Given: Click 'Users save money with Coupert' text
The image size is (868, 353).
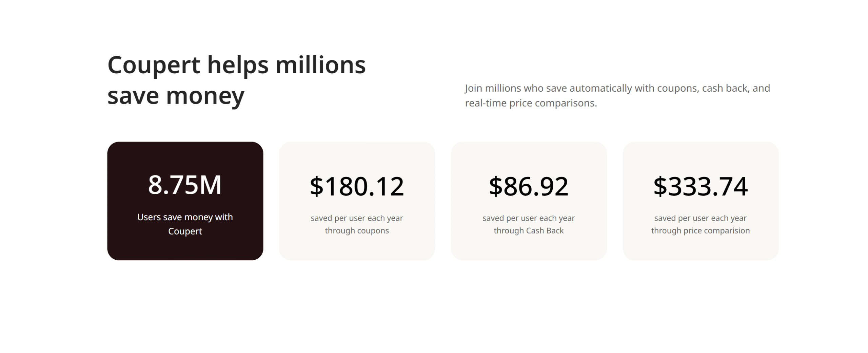Looking at the screenshot, I should 185,224.
